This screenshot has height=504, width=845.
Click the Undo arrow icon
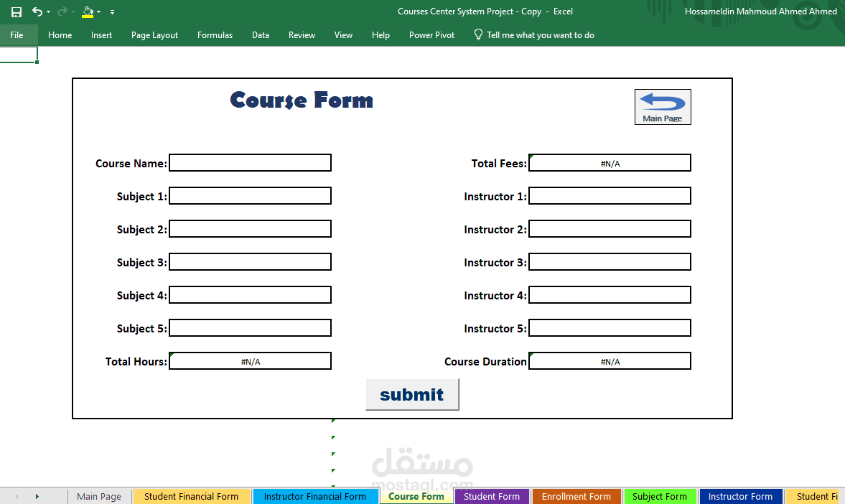[x=37, y=11]
